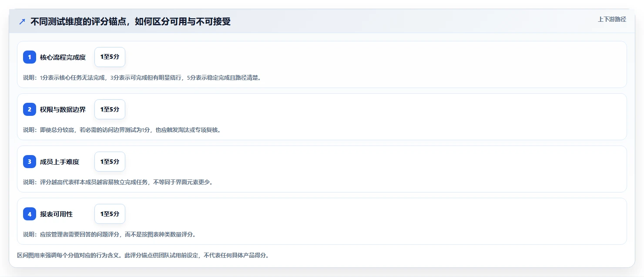644x277 pixels.
Task: Select the 权限与数据边界 title text
Action: click(63, 109)
